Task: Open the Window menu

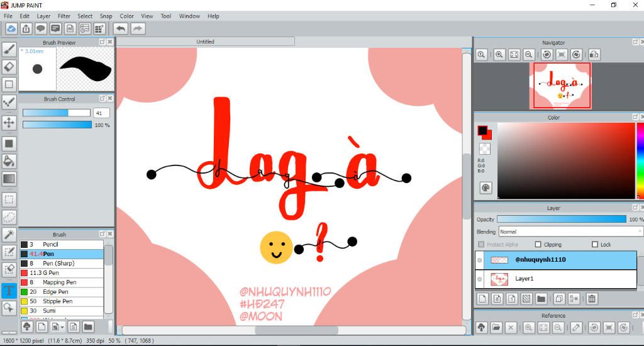Action: (x=189, y=16)
